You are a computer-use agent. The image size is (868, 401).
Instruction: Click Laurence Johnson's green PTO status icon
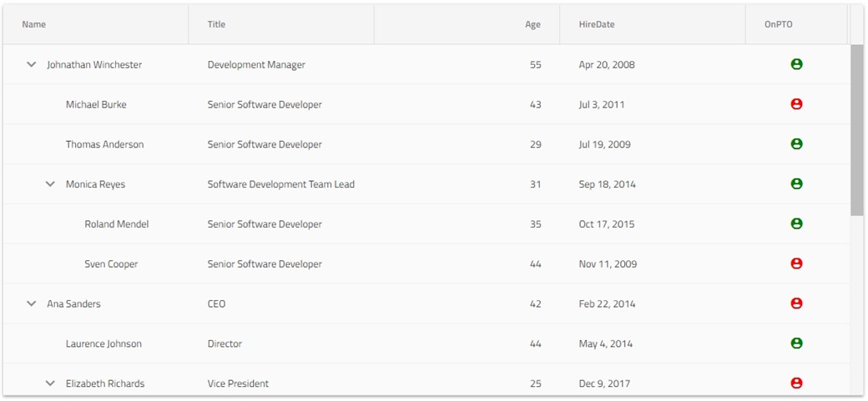[796, 343]
